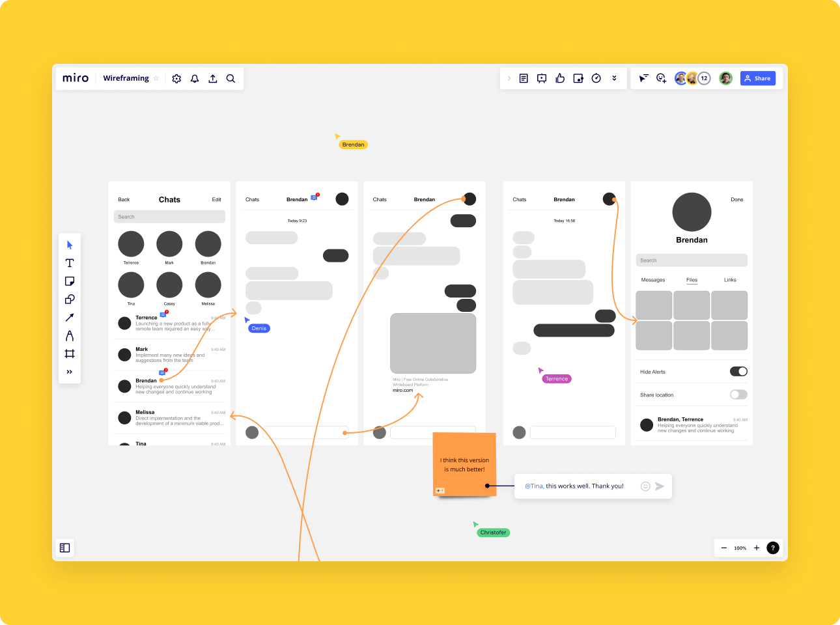Image resolution: width=840 pixels, height=625 pixels.
Task: Star the Wireframing board as favorite
Action: pos(156,77)
